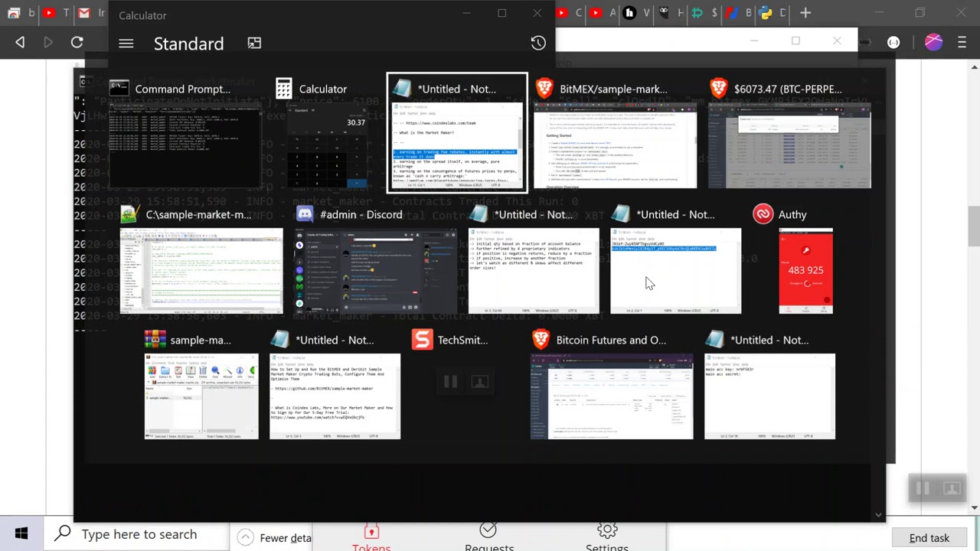Switch to Notepad with selected key string
980x551 pixels.
pos(675,271)
